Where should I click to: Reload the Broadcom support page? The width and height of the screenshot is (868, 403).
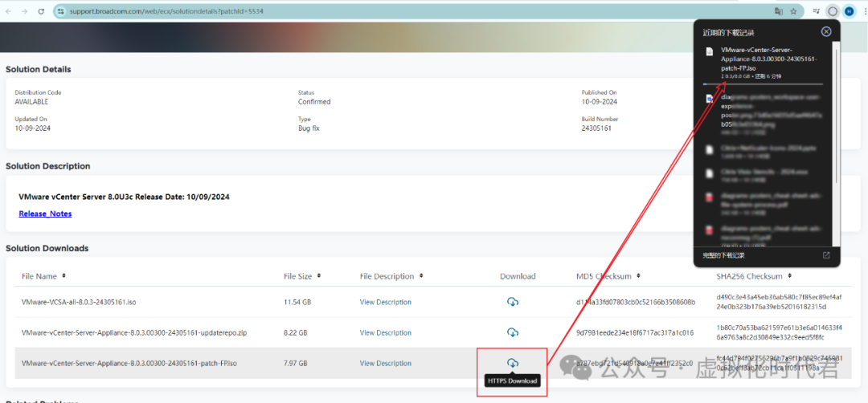pyautogui.click(x=42, y=11)
